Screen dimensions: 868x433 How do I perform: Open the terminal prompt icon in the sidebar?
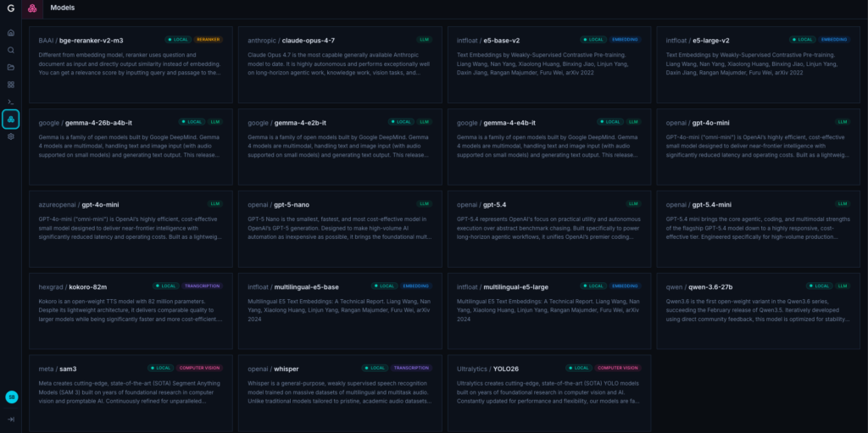10,102
